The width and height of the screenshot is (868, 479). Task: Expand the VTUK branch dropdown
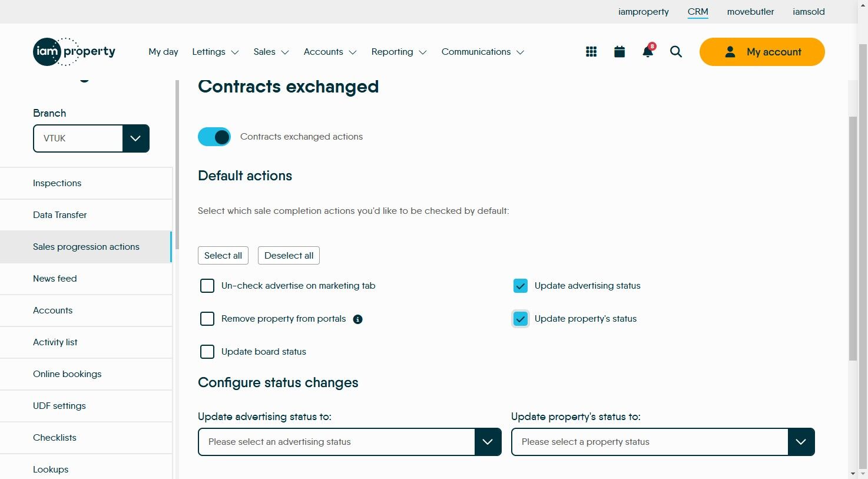[x=135, y=138]
